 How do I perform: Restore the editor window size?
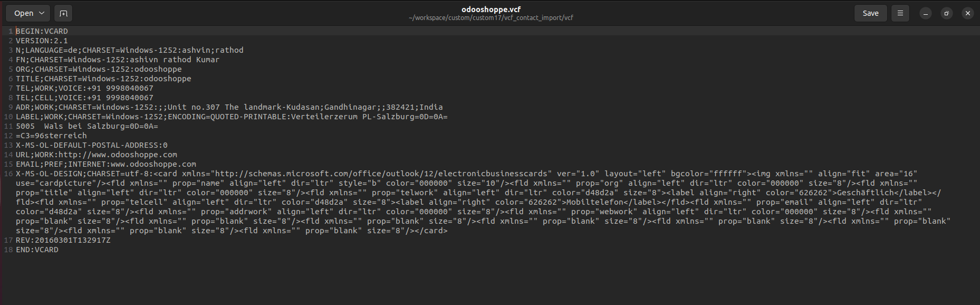(x=947, y=13)
